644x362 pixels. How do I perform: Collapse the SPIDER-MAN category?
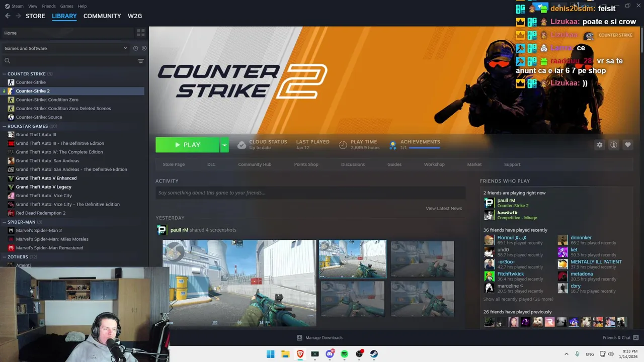pyautogui.click(x=5, y=222)
